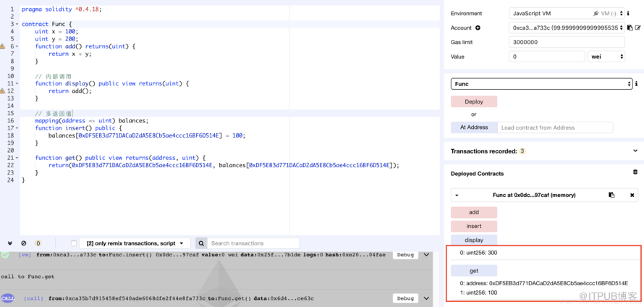The height and width of the screenshot is (307, 644).
Task: Click the Search transactions input field
Action: click(x=253, y=243)
